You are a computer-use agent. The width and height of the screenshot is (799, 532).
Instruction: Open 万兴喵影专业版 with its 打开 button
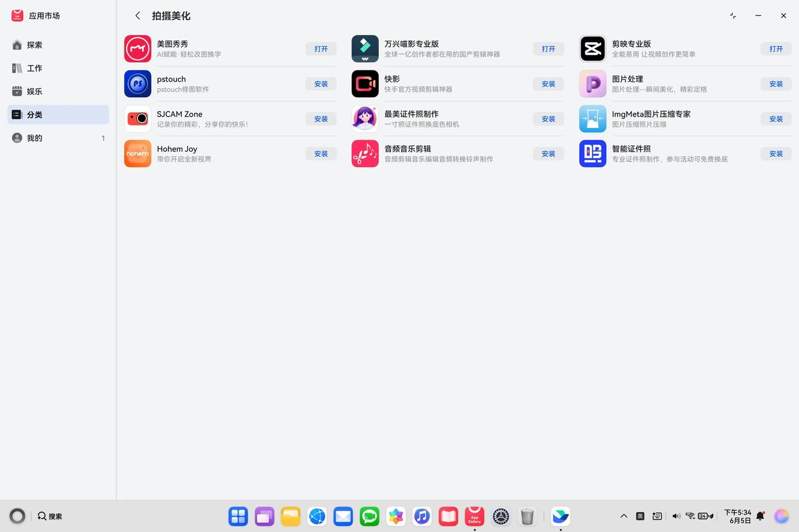point(549,49)
